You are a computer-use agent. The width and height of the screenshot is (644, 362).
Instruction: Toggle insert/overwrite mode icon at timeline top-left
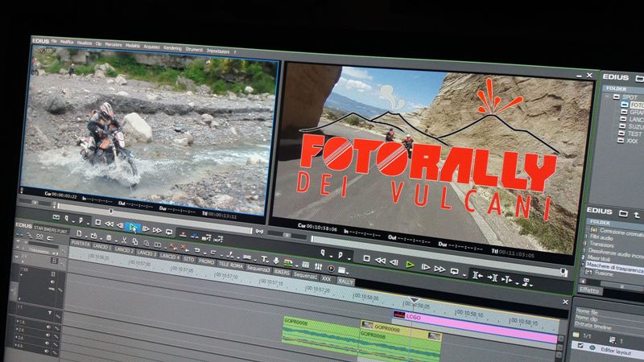point(19,234)
